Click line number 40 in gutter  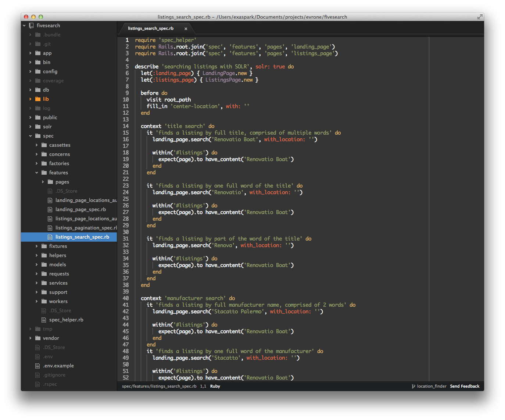click(x=126, y=298)
